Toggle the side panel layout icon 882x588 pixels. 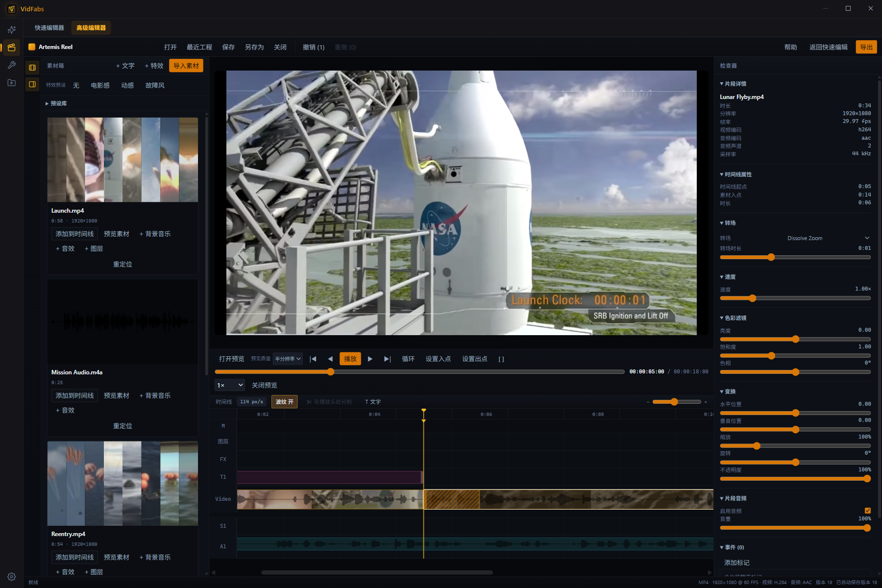(x=32, y=84)
